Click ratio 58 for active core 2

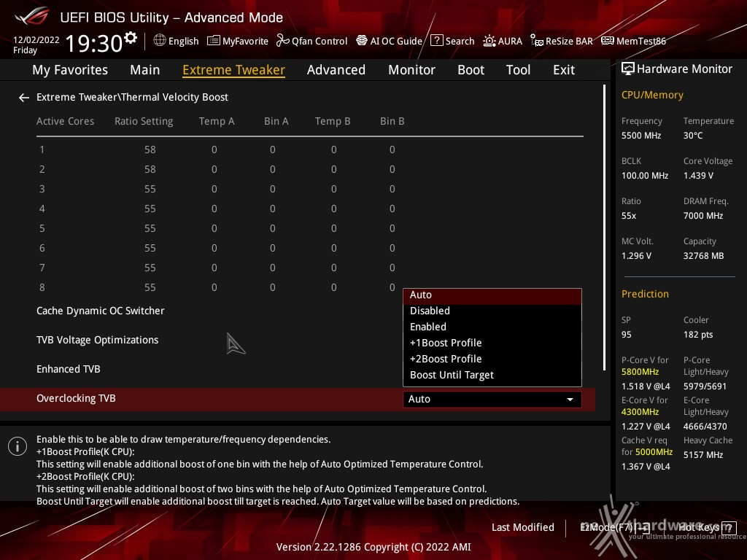[x=150, y=169]
